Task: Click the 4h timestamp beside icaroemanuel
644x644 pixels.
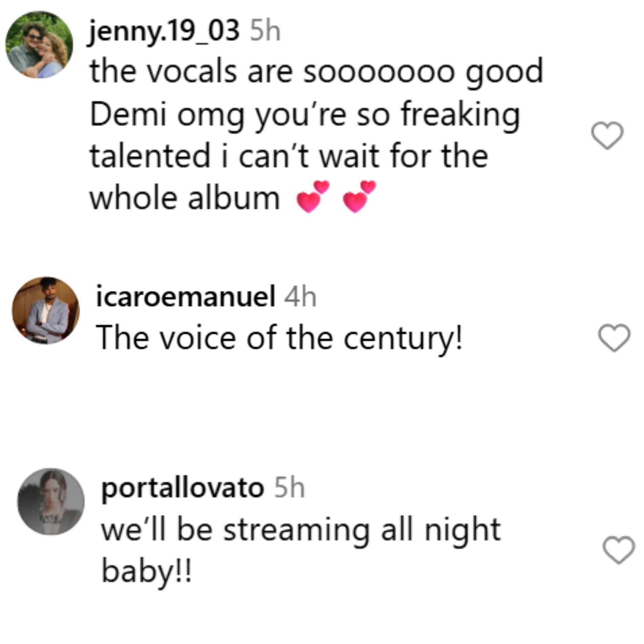Action: (x=300, y=297)
